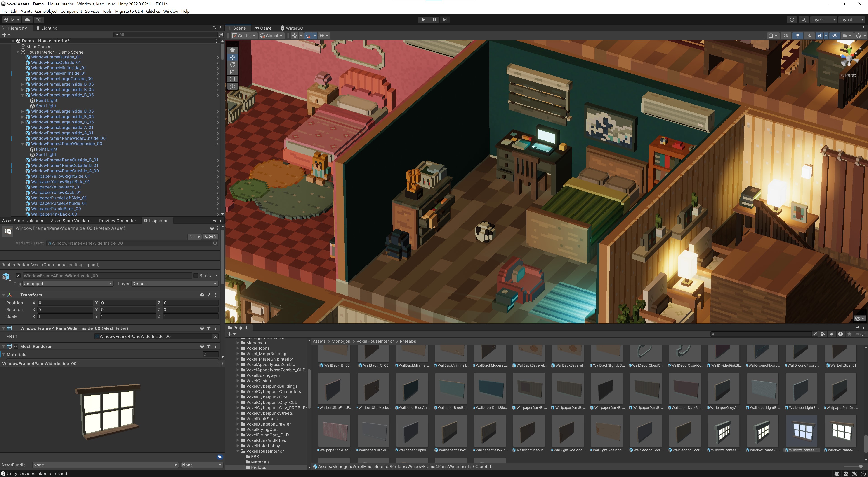Image resolution: width=868 pixels, height=477 pixels.
Task: Switch to the Game tab
Action: point(263,28)
